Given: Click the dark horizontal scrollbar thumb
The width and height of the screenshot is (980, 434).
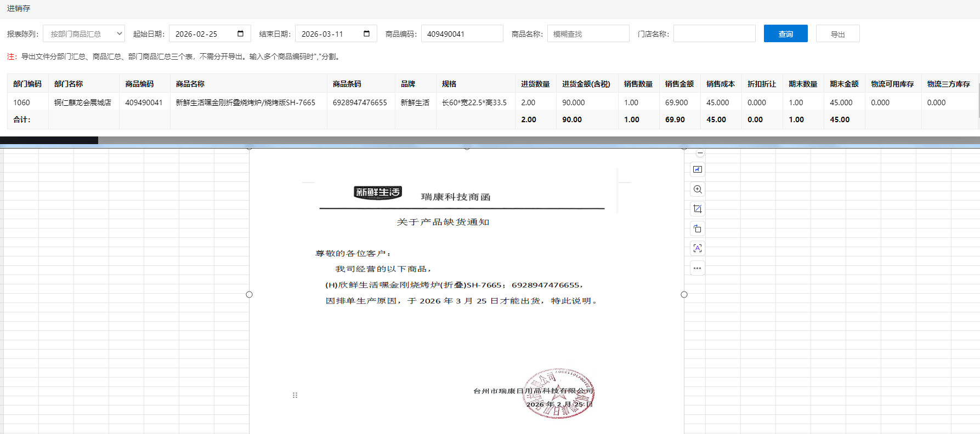Looking at the screenshot, I should 49,140.
